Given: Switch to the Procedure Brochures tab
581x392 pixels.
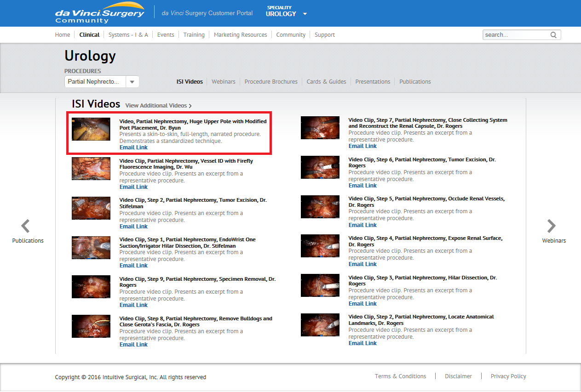Looking at the screenshot, I should 271,82.
